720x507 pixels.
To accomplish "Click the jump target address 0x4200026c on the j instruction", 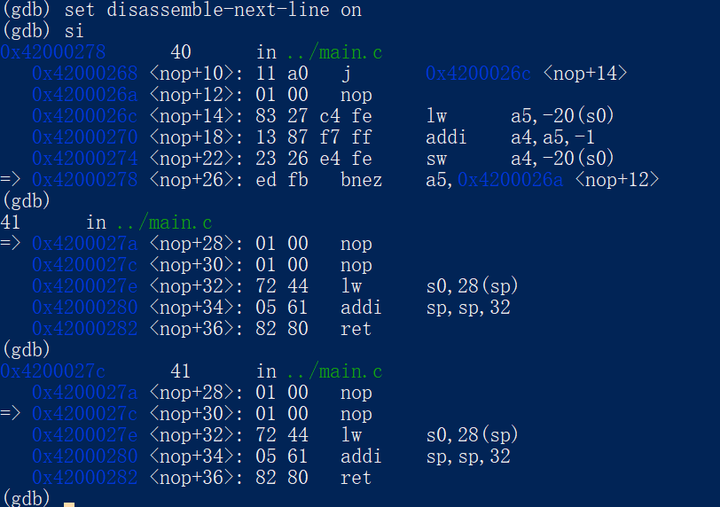I will pos(479,73).
